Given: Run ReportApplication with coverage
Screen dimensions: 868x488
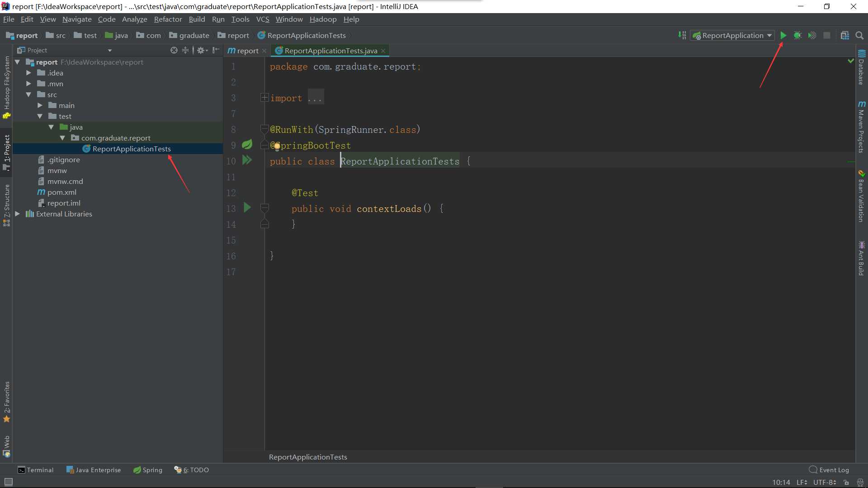Looking at the screenshot, I should pos(812,35).
